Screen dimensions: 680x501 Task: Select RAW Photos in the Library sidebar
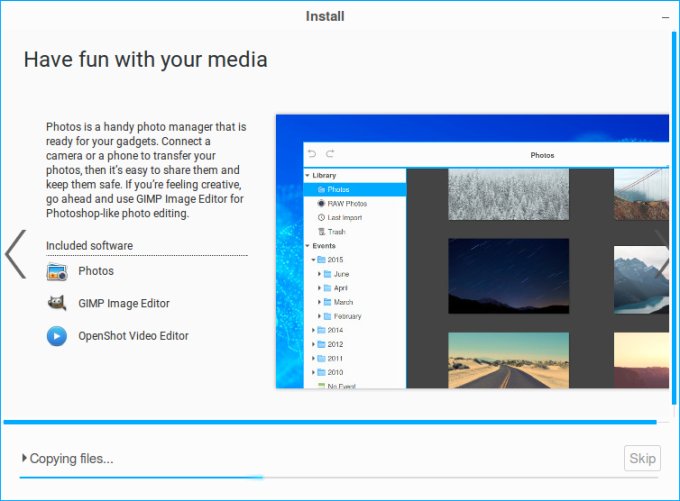tap(347, 203)
